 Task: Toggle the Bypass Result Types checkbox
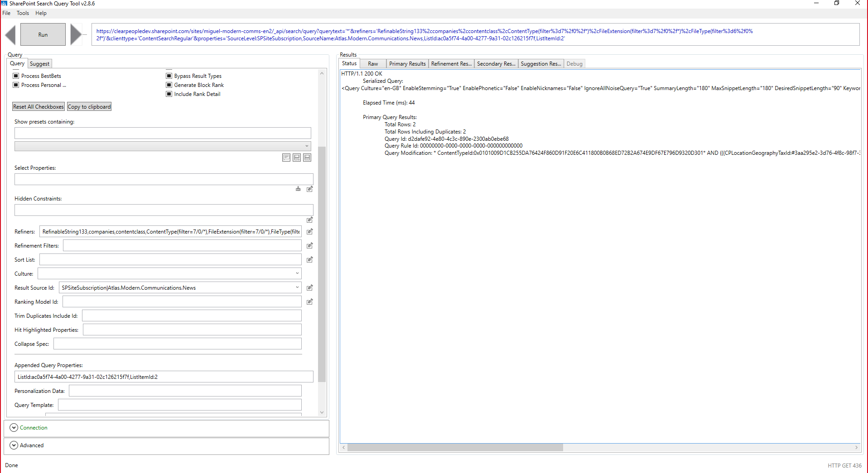point(169,76)
